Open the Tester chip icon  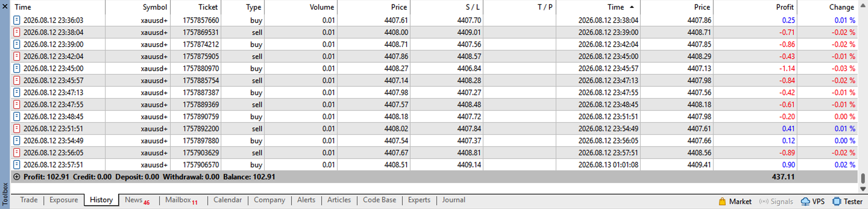(x=836, y=201)
